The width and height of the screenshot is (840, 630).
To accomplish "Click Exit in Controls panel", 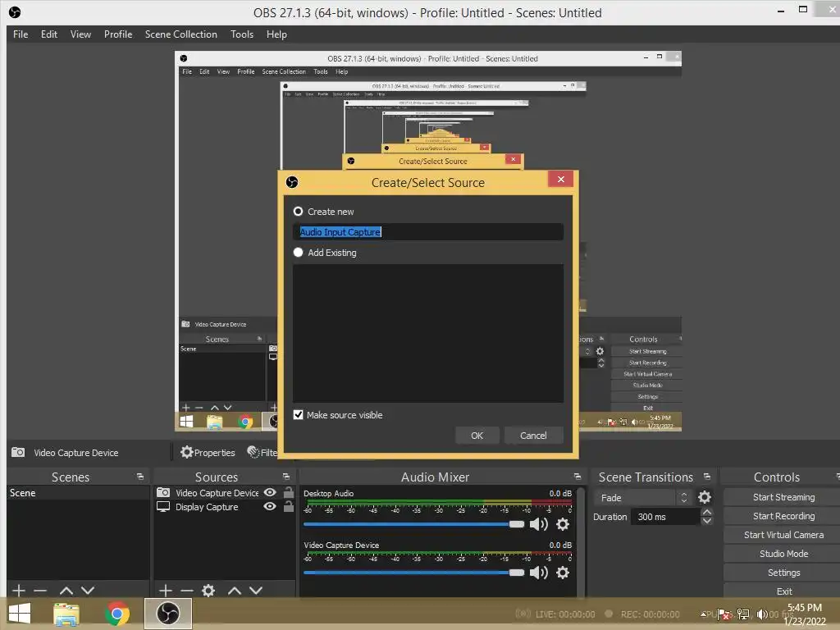I will point(783,591).
